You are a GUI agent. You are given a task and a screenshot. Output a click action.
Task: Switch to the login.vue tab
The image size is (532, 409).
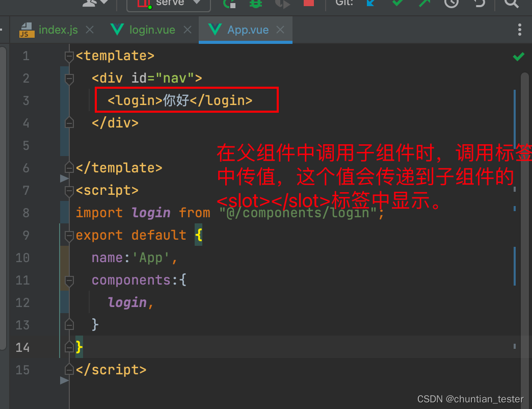pyautogui.click(x=152, y=30)
